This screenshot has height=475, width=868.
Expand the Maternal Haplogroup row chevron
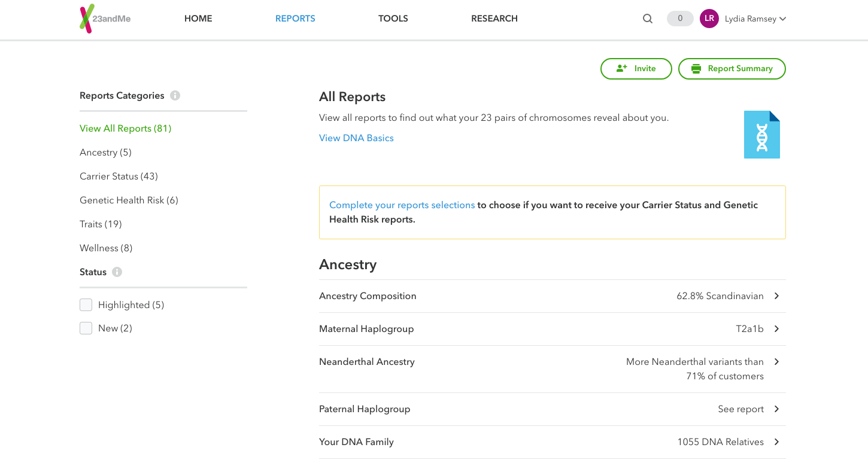coord(776,329)
